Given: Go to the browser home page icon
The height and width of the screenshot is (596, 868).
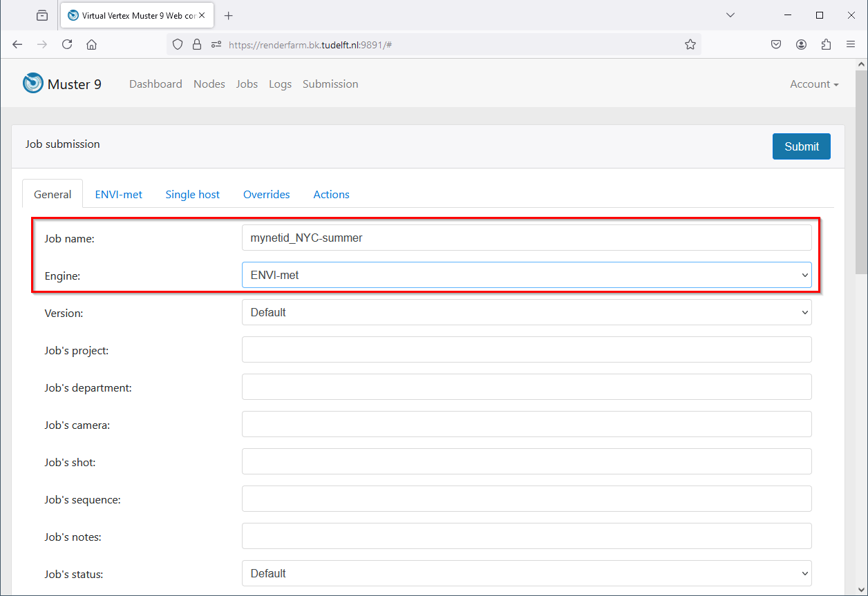Looking at the screenshot, I should 91,44.
